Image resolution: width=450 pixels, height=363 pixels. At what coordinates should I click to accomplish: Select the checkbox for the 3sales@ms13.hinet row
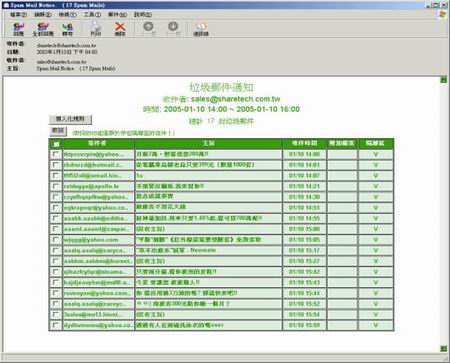click(x=56, y=314)
